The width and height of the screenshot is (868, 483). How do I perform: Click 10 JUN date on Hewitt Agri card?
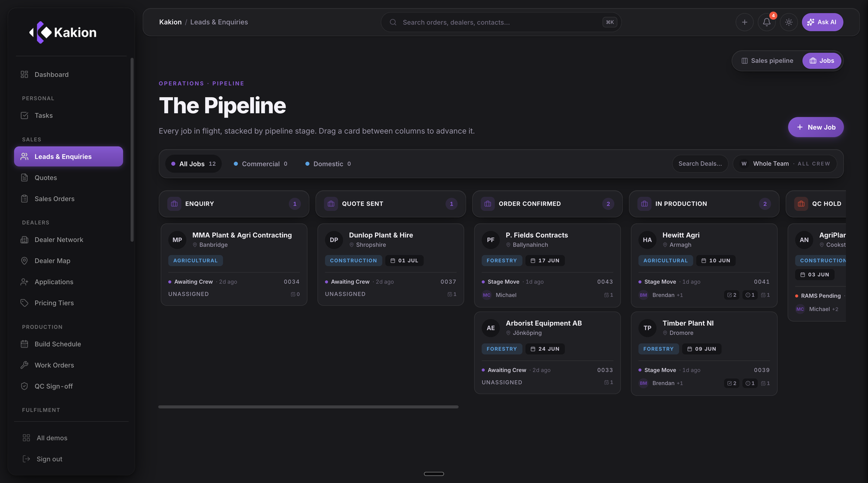point(716,261)
